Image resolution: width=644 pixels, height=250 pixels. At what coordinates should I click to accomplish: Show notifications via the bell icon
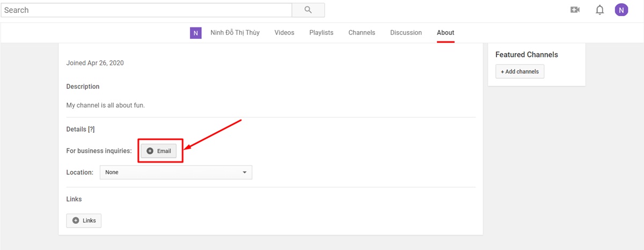point(600,10)
